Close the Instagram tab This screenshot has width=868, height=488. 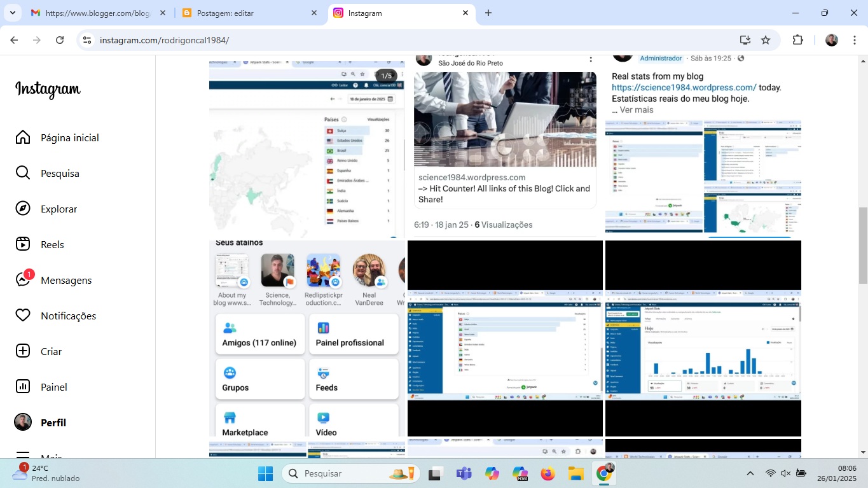465,13
